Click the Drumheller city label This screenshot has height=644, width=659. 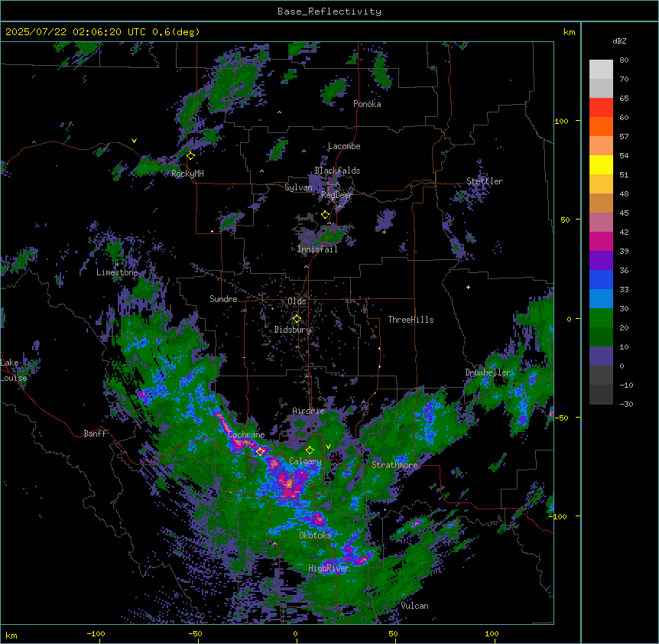point(488,372)
